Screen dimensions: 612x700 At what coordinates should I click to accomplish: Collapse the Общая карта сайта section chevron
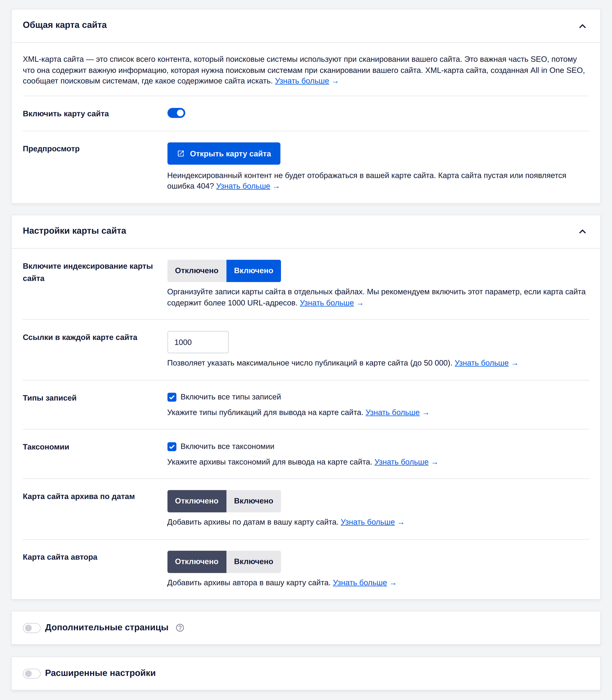582,26
